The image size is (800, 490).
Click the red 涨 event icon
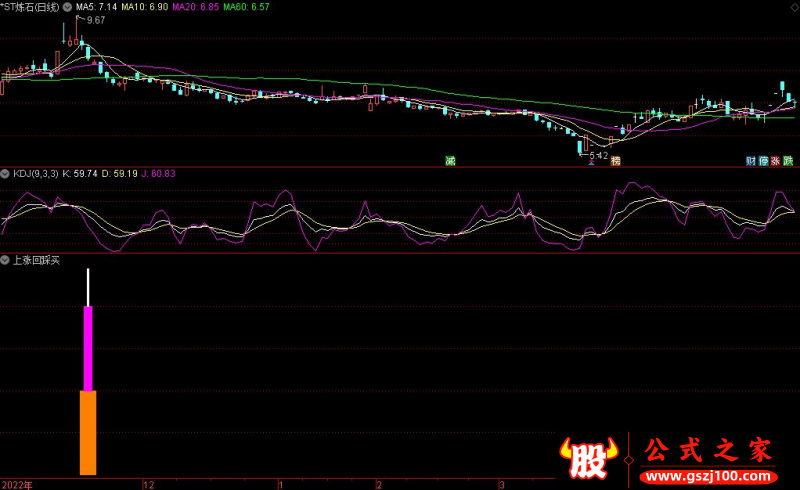click(x=775, y=160)
